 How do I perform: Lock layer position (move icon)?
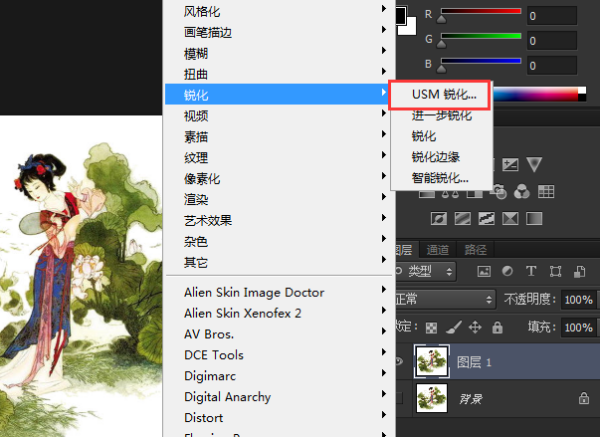[x=475, y=327]
